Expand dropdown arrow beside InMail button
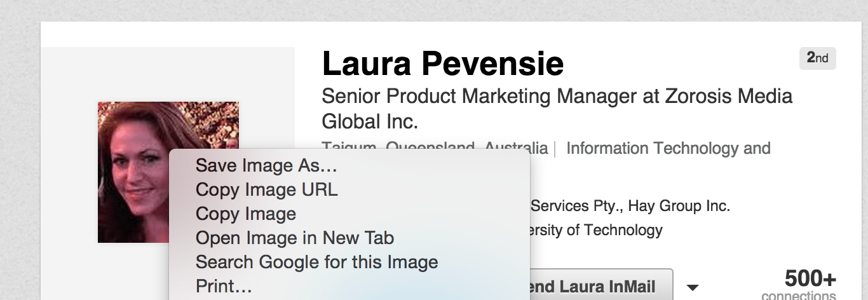 (x=693, y=288)
